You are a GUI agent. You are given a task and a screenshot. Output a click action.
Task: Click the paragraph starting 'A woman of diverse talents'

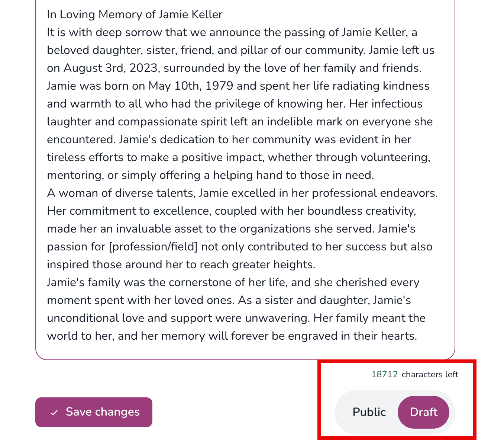click(x=242, y=193)
